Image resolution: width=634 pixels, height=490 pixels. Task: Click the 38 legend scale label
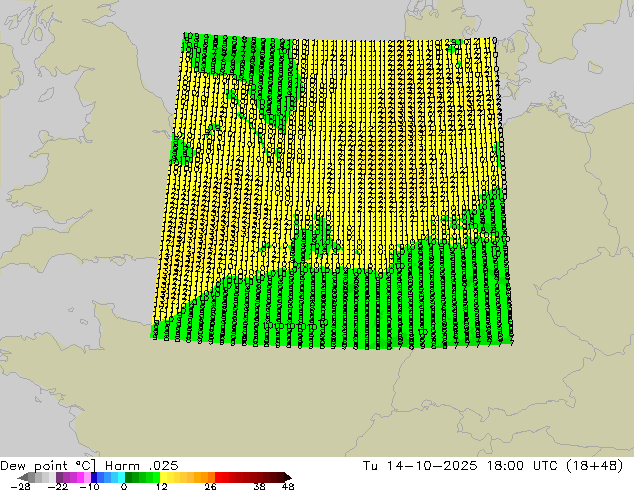(x=259, y=486)
